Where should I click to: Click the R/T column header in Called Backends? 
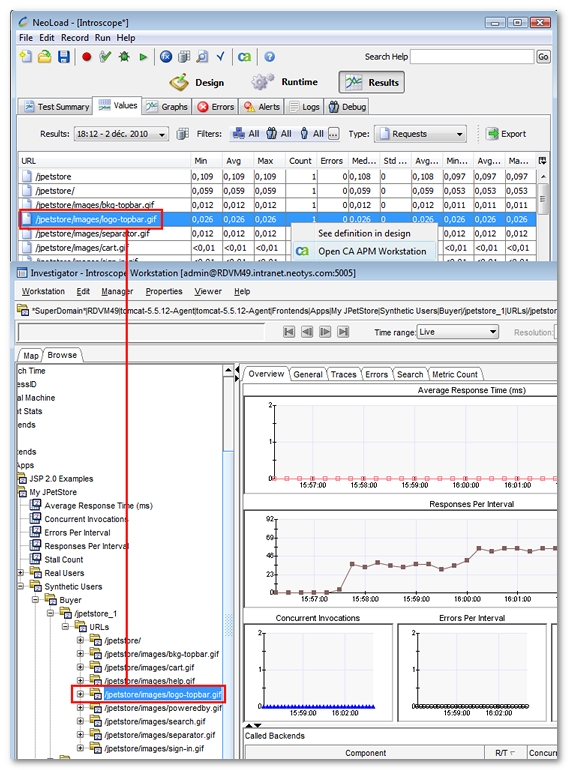pyautogui.click(x=505, y=753)
